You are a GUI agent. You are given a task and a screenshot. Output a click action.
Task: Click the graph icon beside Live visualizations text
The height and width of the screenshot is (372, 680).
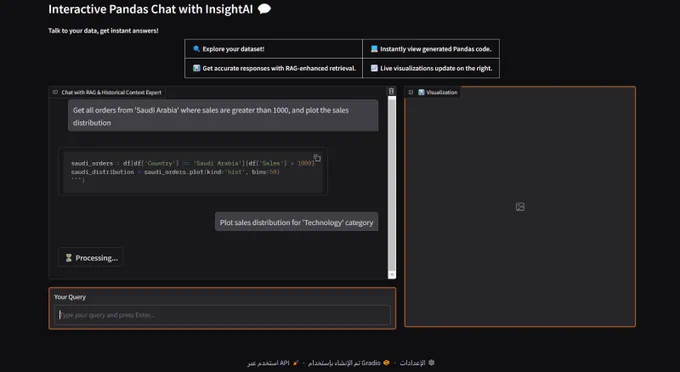tap(374, 68)
